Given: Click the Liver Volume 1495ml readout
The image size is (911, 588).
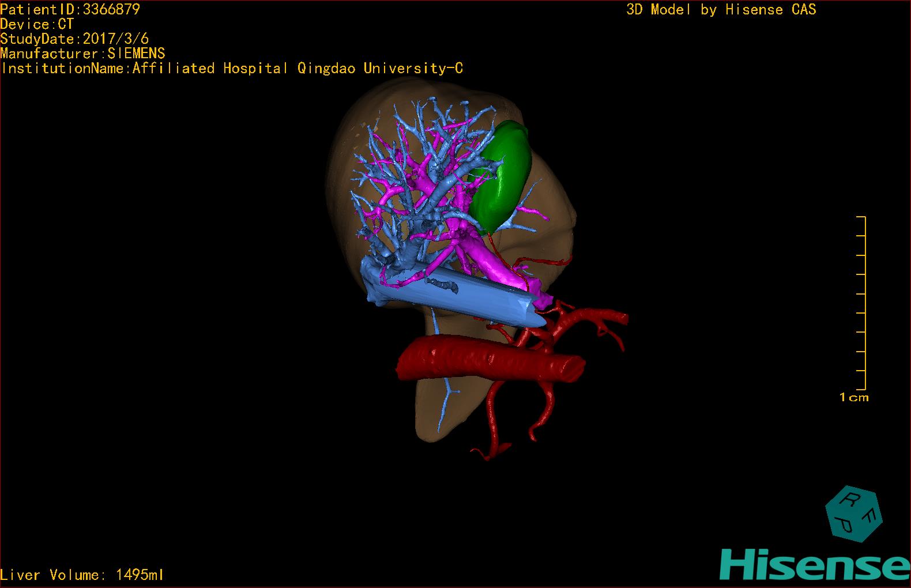Looking at the screenshot, I should click(x=82, y=575).
